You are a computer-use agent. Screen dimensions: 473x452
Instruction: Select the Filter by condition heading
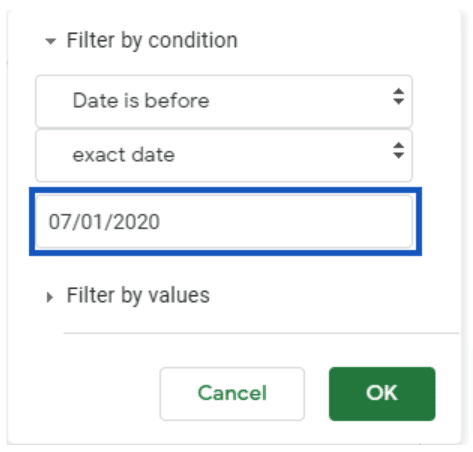(x=152, y=41)
